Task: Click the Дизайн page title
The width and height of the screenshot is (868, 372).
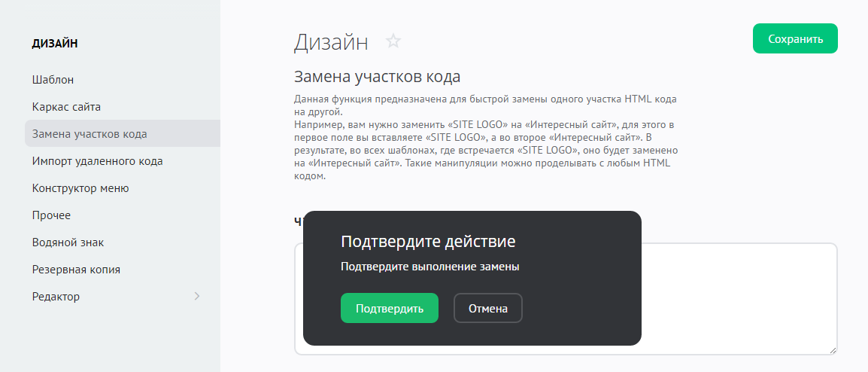Action: pyautogui.click(x=331, y=41)
